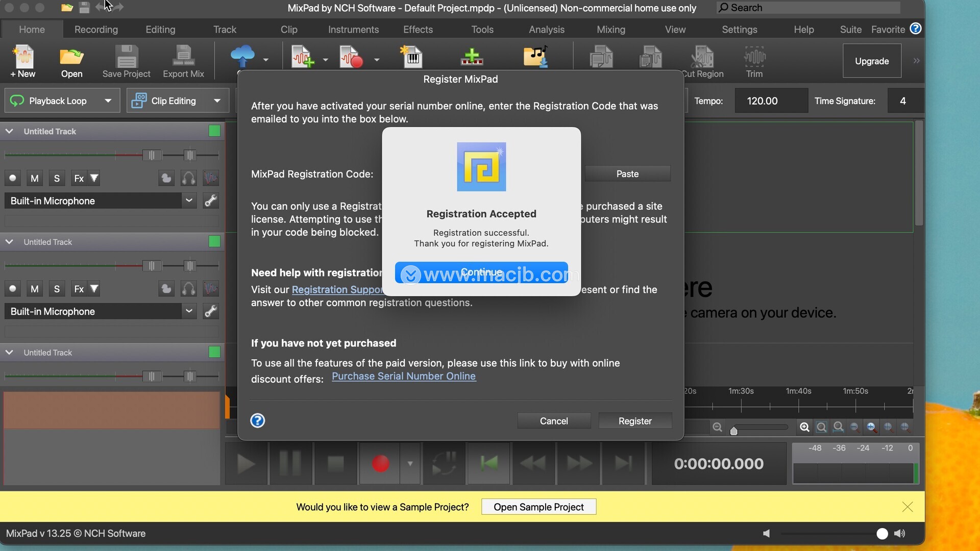
Task: Open input settings wrench on first track
Action: point(211,201)
